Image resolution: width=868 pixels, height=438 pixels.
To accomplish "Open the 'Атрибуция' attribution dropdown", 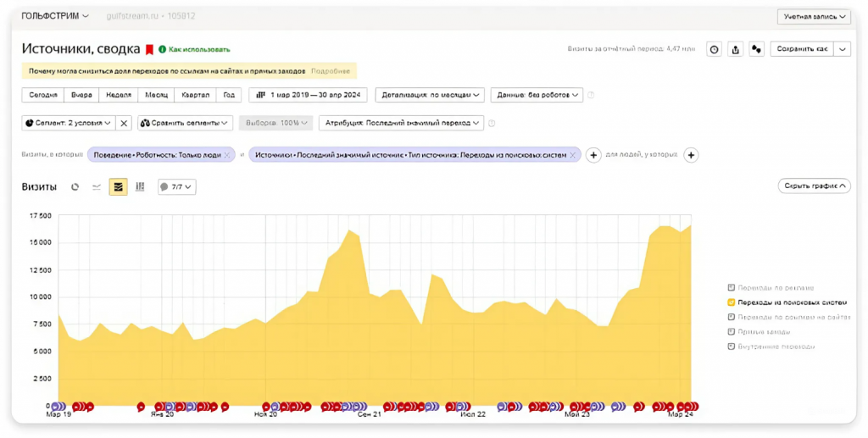I will click(x=401, y=123).
